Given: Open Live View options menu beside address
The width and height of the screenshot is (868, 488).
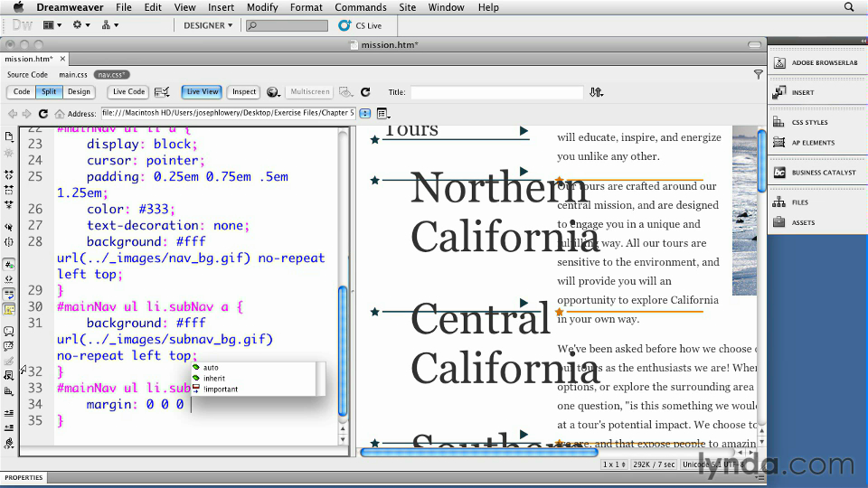Looking at the screenshot, I should 383,114.
